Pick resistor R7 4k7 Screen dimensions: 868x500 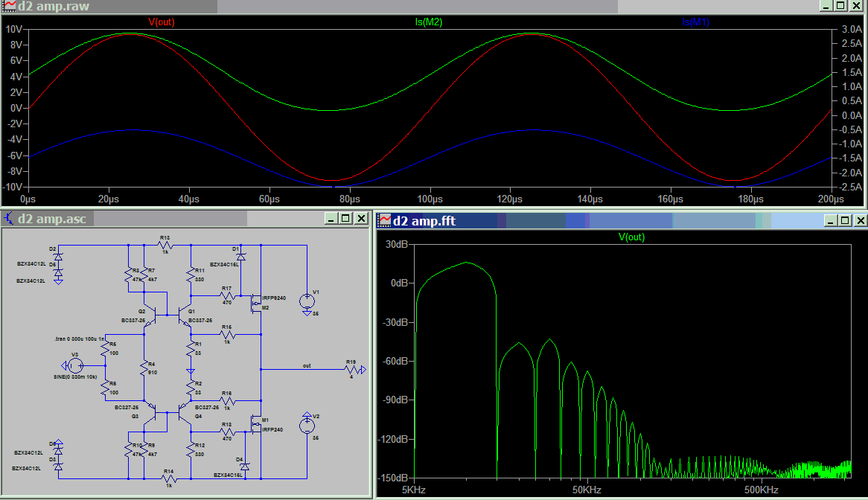pyautogui.click(x=144, y=275)
